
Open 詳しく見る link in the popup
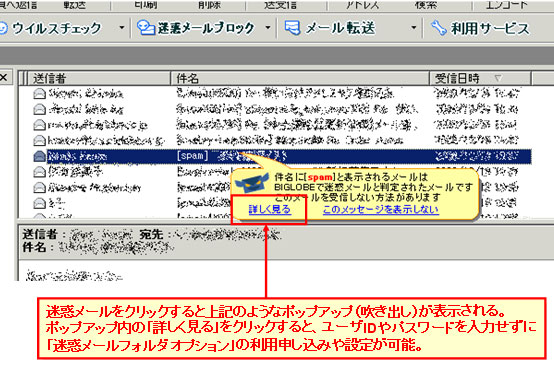coord(270,210)
